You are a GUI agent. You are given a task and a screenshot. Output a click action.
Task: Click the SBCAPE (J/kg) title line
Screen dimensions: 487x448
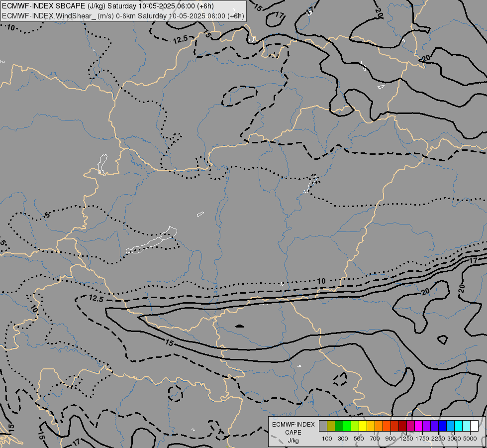tap(108, 6)
